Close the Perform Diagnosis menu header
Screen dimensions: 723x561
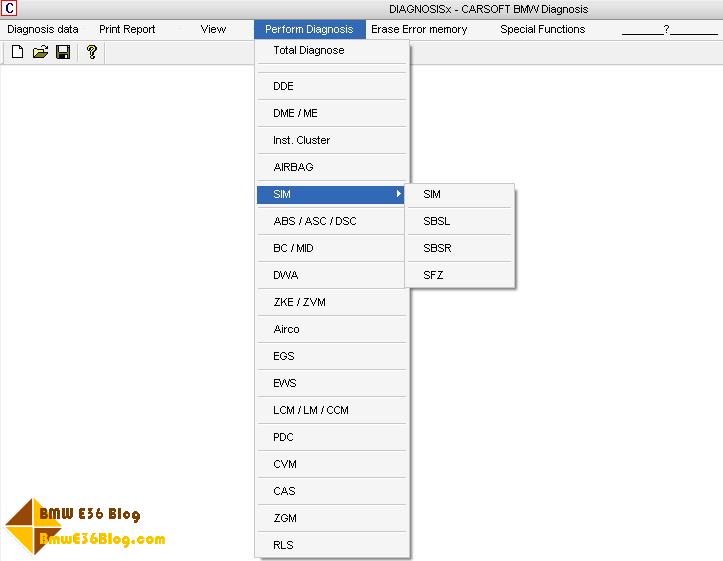309,29
